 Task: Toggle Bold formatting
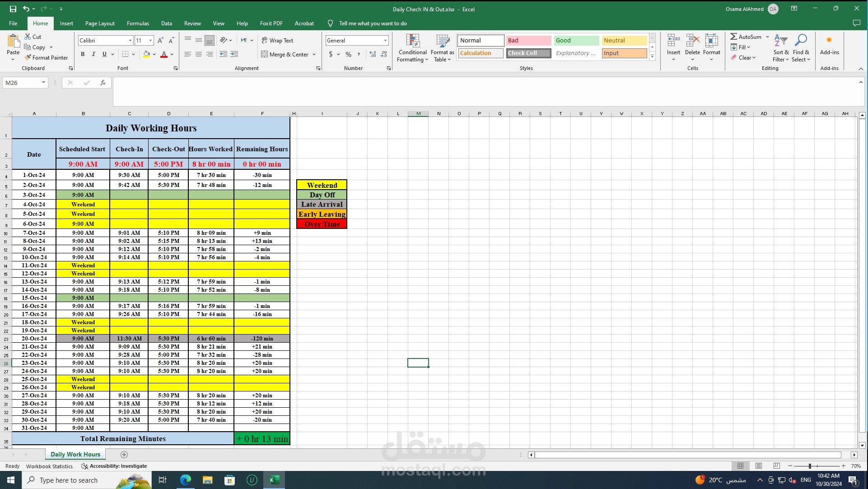83,54
